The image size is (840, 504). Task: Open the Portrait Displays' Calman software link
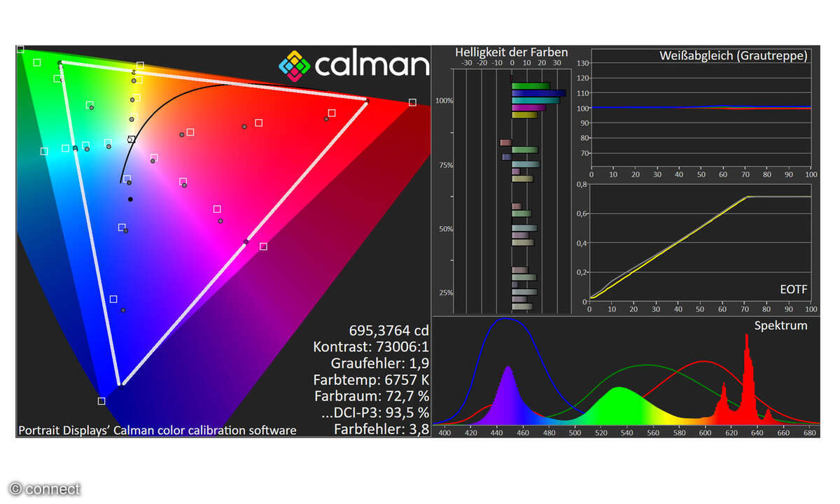tap(156, 430)
